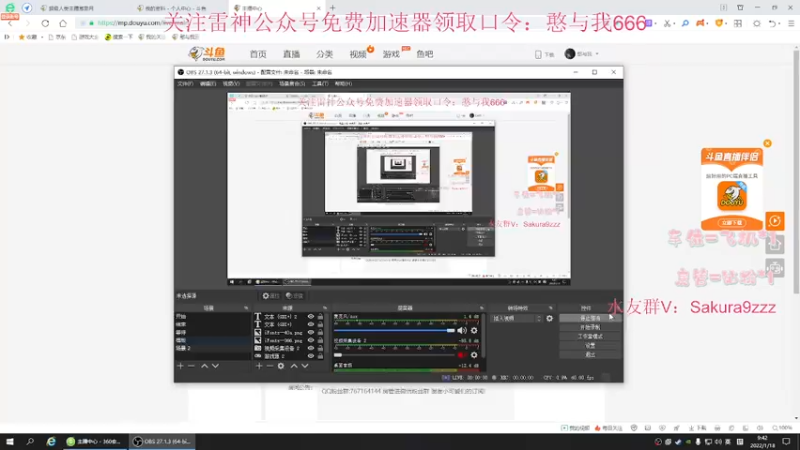
Task: Click the 立即下载 button on Douyu ad
Action: 732,223
